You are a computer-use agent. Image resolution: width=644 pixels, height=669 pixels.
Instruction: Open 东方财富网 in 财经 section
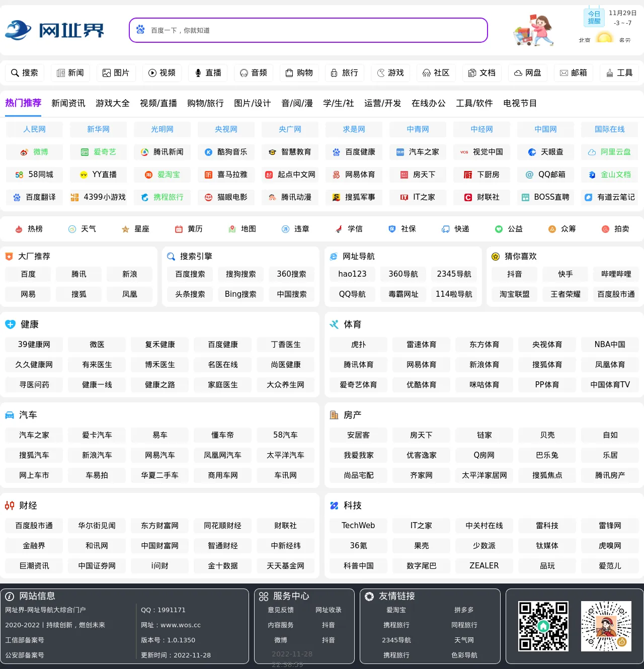(x=159, y=526)
